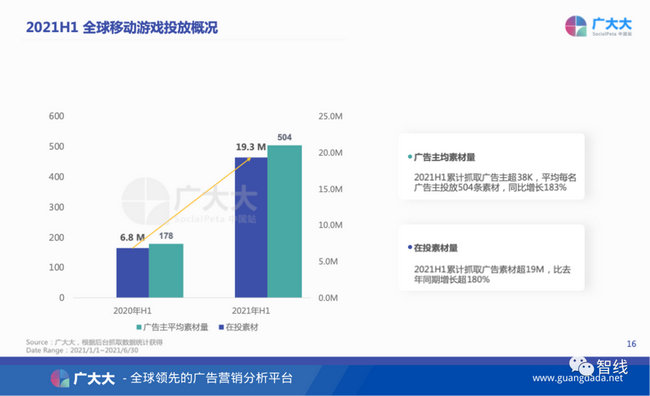The height and width of the screenshot is (396, 650).
Task: Select the blue legend marker for 在投素材
Action: coord(221,327)
